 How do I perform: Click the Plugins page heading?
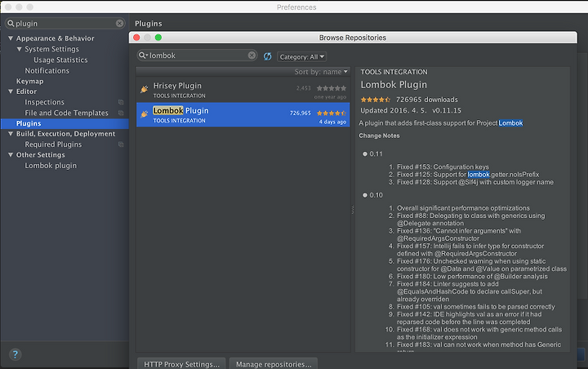tap(149, 24)
